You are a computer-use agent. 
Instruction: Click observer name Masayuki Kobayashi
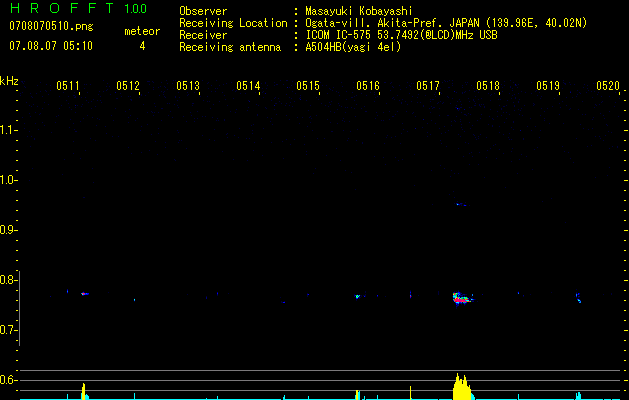pyautogui.click(x=359, y=11)
